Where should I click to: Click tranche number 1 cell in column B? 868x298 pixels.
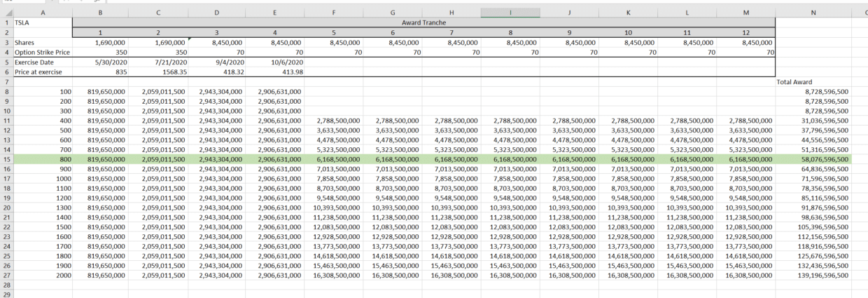coord(100,32)
